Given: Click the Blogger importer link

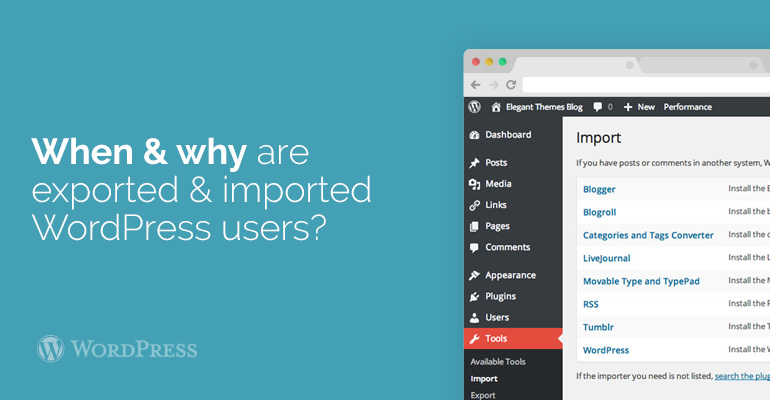Looking at the screenshot, I should (599, 189).
